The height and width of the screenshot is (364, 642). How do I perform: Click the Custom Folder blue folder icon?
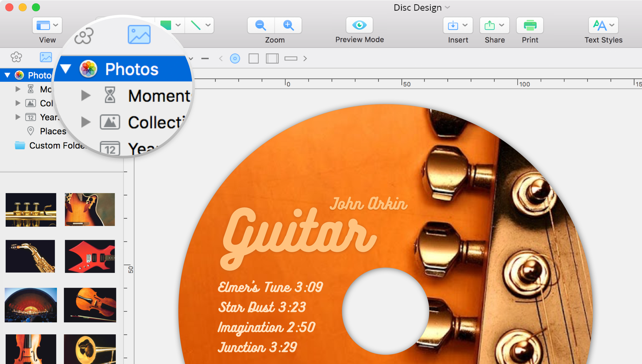(20, 145)
